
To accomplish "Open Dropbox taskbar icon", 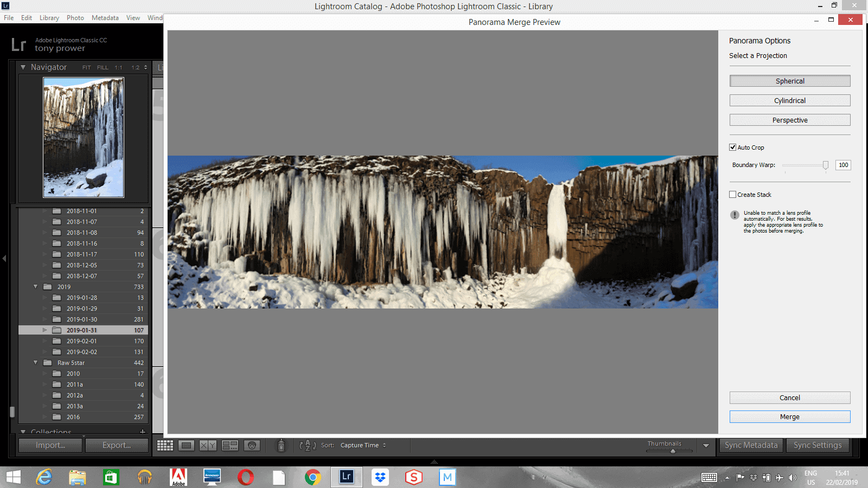I will click(380, 477).
